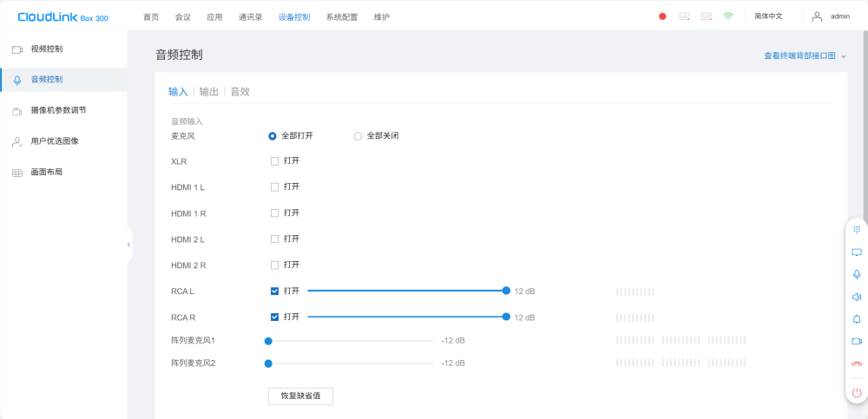Click the camera icon beside 摄像机参数调节
Image resolution: width=868 pixels, height=419 pixels.
17,111
